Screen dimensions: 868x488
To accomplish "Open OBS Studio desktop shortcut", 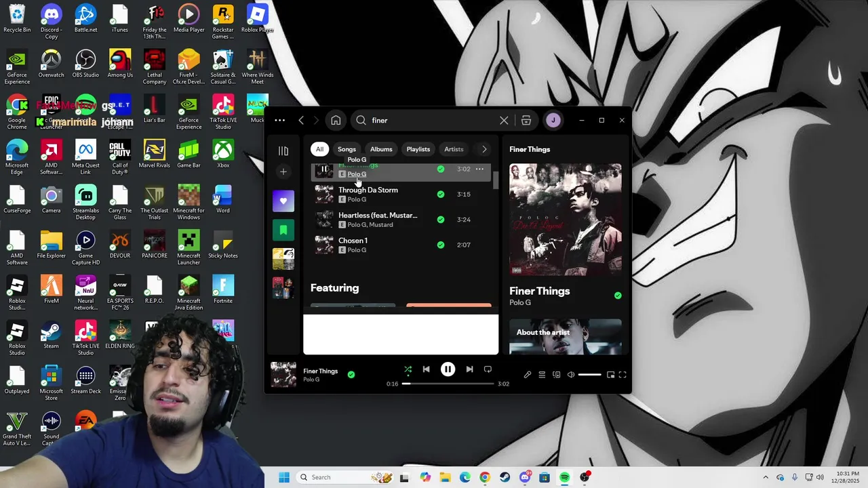I will click(x=85, y=64).
